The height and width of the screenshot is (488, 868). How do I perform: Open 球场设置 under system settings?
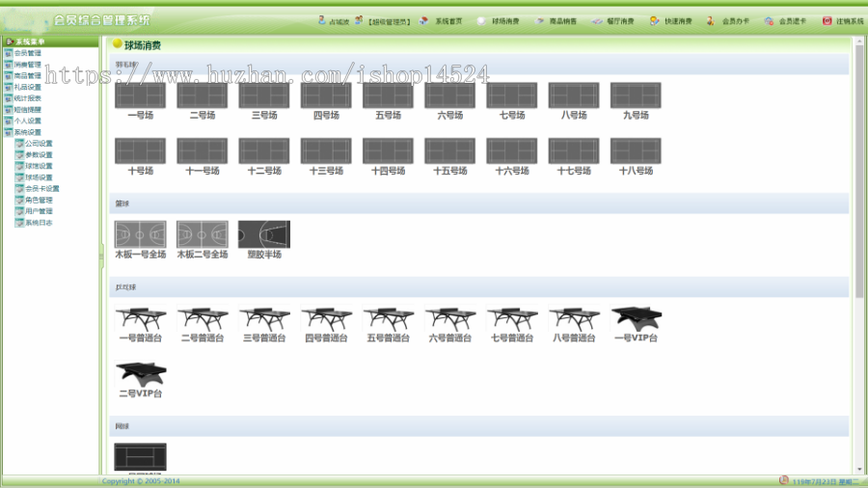39,177
